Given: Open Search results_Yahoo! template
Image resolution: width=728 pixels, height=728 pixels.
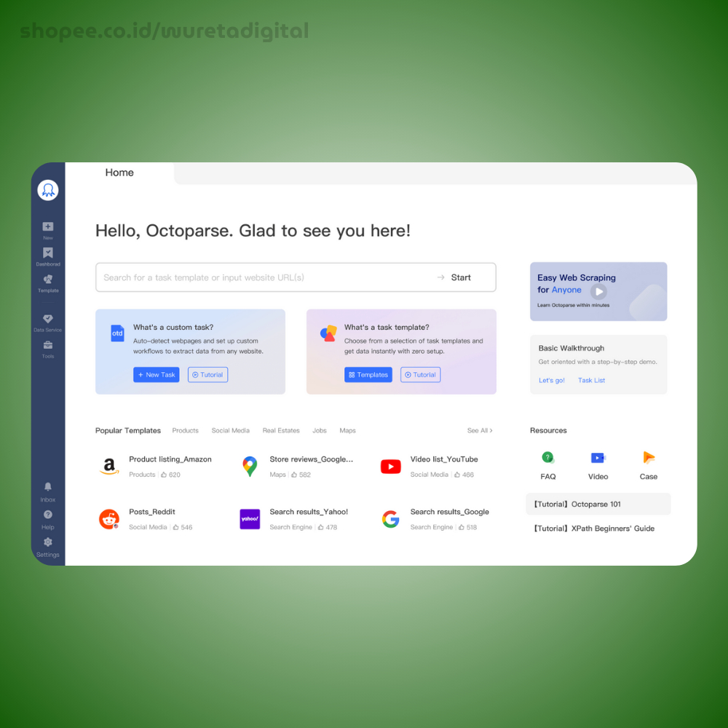Looking at the screenshot, I should pyautogui.click(x=309, y=512).
